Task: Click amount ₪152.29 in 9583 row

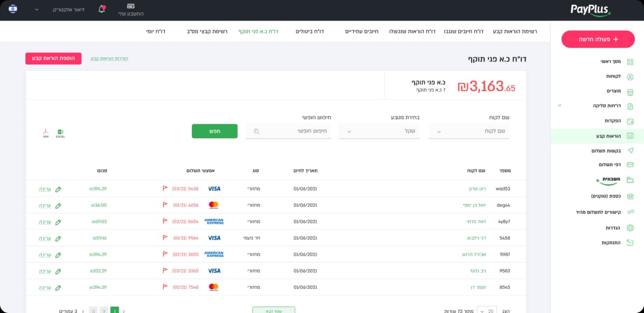Action: tap(98, 271)
